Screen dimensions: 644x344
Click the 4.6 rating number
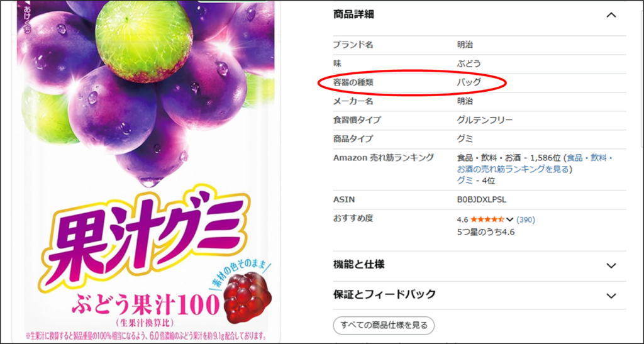tap(462, 219)
